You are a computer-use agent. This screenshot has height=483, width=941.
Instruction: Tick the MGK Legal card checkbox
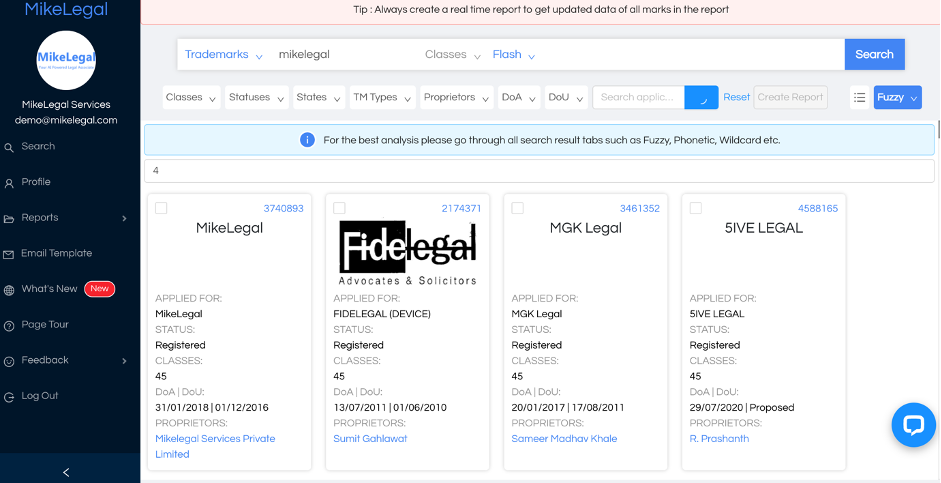(x=517, y=208)
